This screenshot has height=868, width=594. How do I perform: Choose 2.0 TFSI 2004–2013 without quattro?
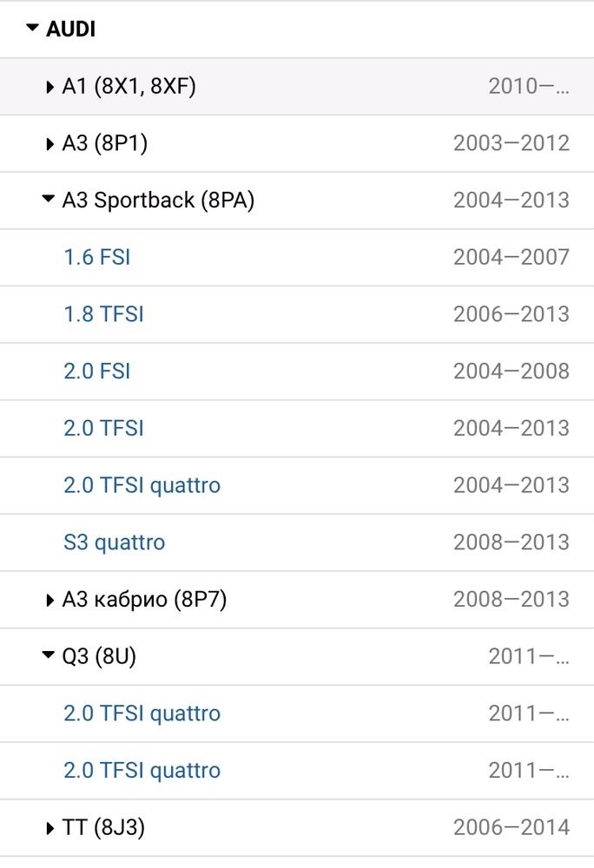pyautogui.click(x=103, y=429)
